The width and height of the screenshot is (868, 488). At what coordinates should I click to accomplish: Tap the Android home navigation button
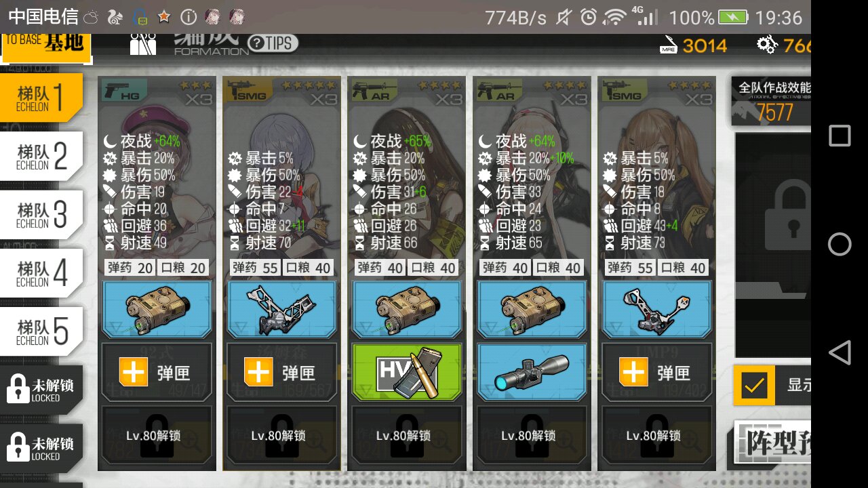pyautogui.click(x=840, y=244)
